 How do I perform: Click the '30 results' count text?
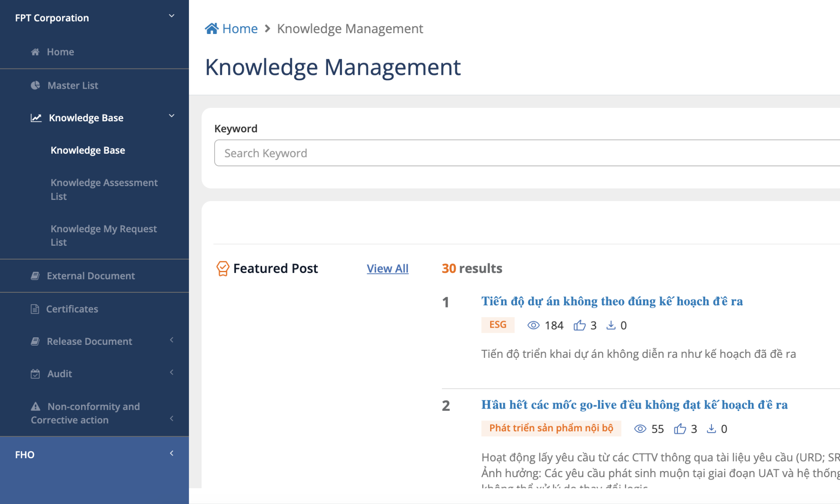coord(472,268)
